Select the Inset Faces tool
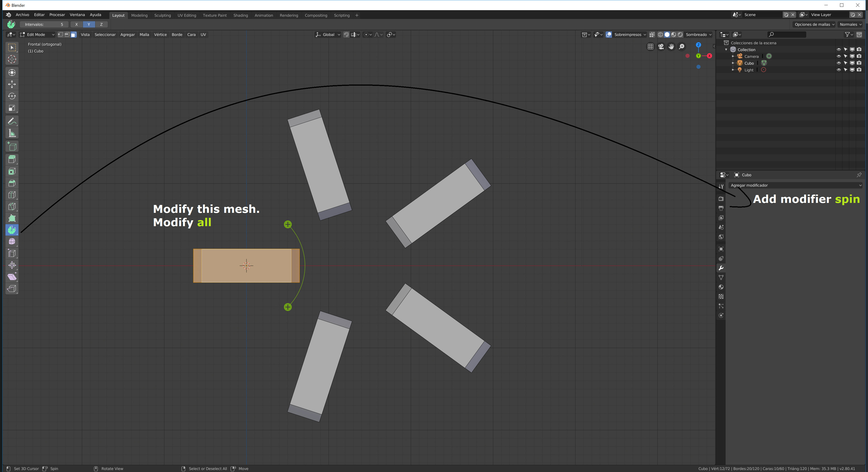 point(12,171)
